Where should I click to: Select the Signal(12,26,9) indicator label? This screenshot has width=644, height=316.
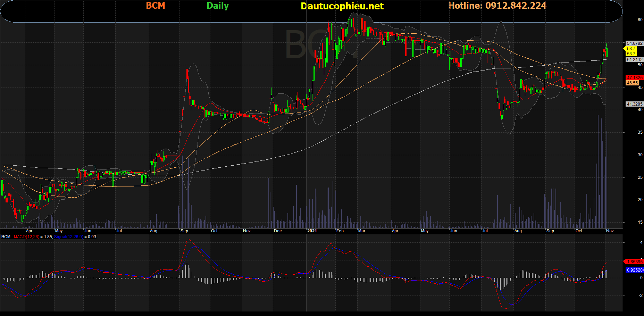(x=68, y=237)
